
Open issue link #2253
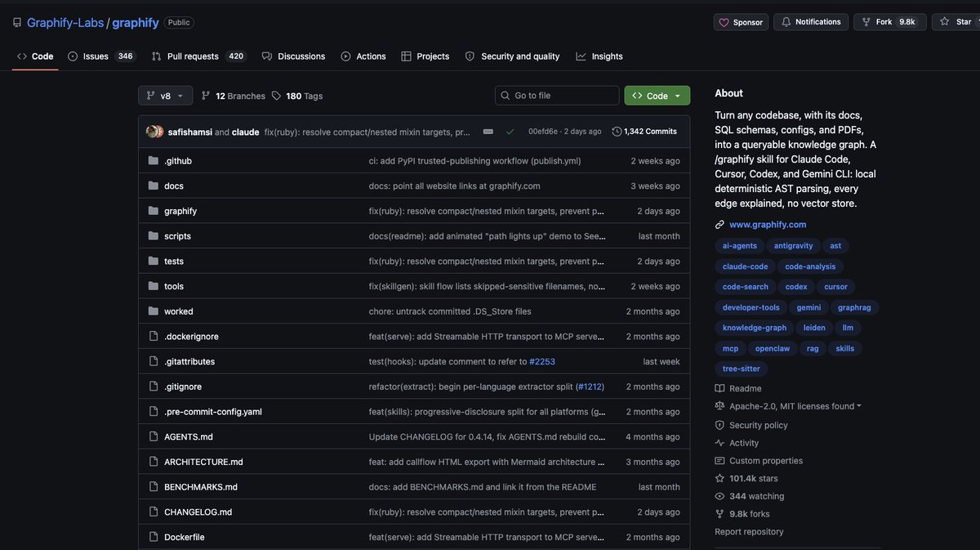542,361
